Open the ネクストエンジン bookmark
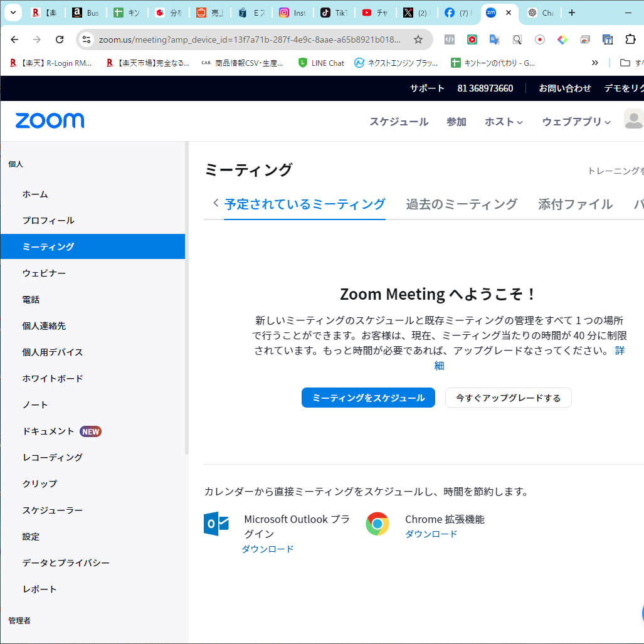The height and width of the screenshot is (644, 644). (x=396, y=63)
